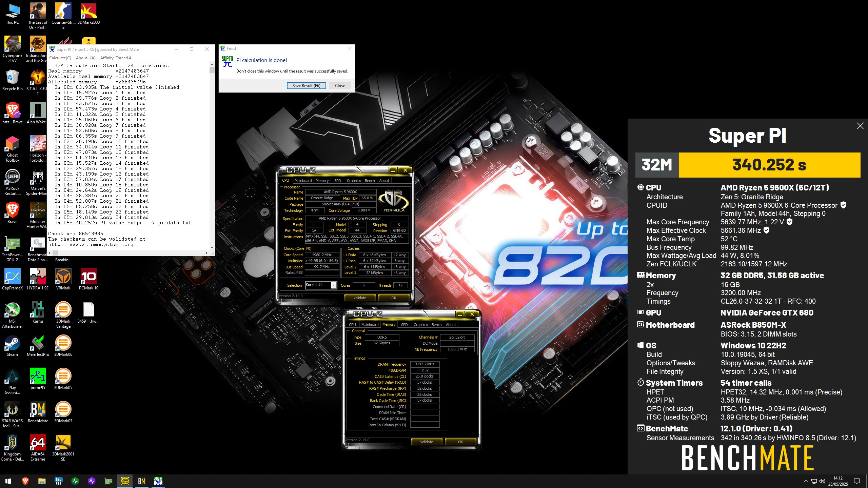Viewport: 868px width, 488px height.
Task: Open the About tab in upper CPU-Z window
Action: point(384,181)
